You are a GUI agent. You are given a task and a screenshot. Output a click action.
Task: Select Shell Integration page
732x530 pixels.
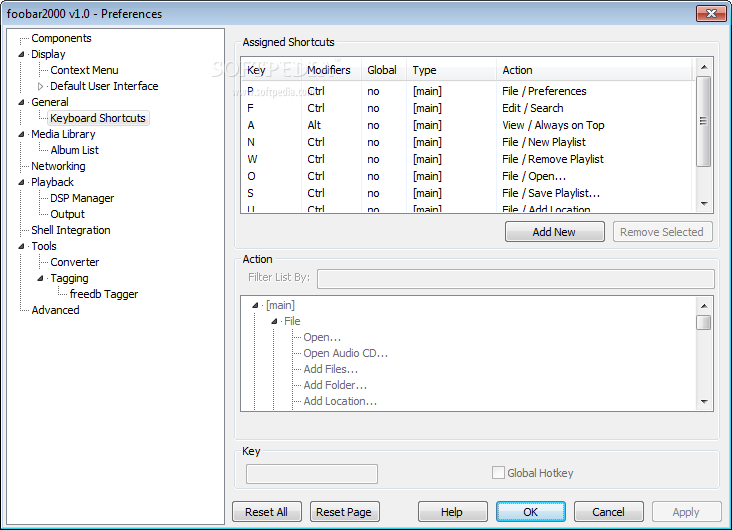click(70, 230)
